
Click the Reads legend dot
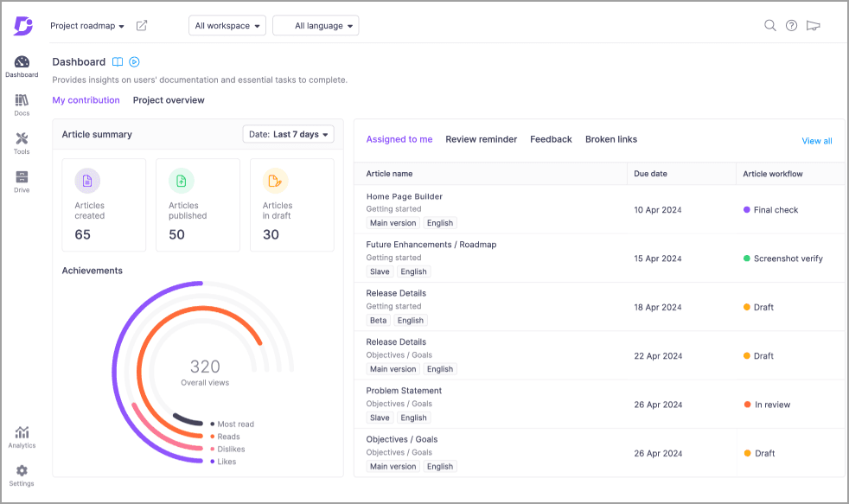coord(213,437)
